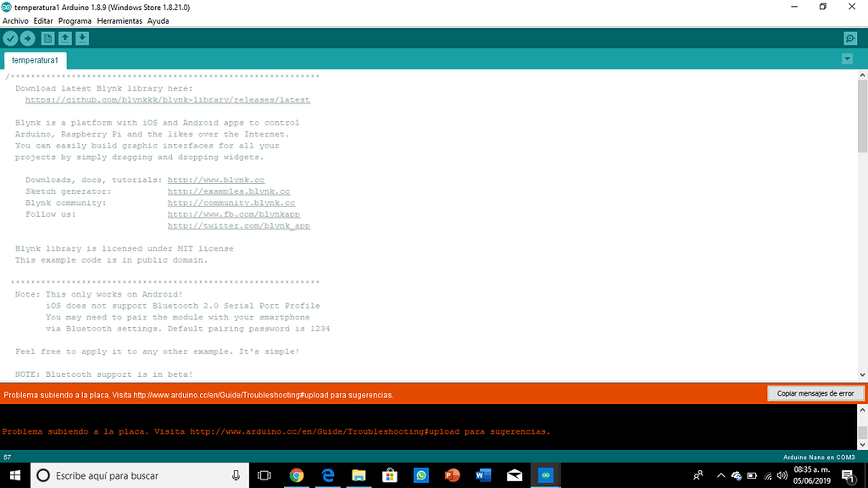Open PowerPoint from the taskbar
Image resolution: width=868 pixels, height=488 pixels.
(x=453, y=476)
